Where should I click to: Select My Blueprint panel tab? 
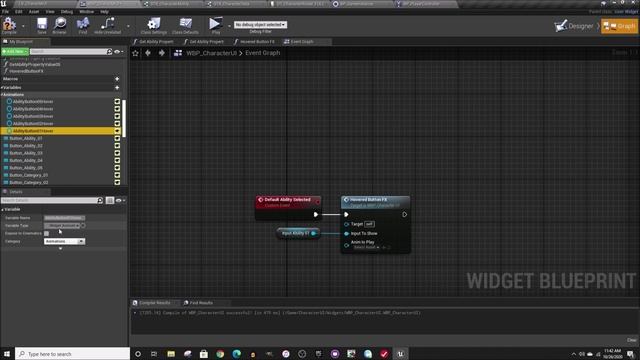(x=21, y=42)
